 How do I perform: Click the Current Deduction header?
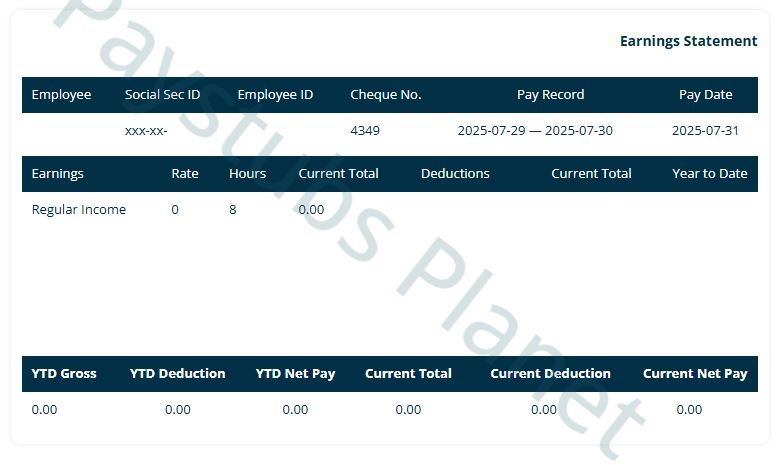coord(550,373)
